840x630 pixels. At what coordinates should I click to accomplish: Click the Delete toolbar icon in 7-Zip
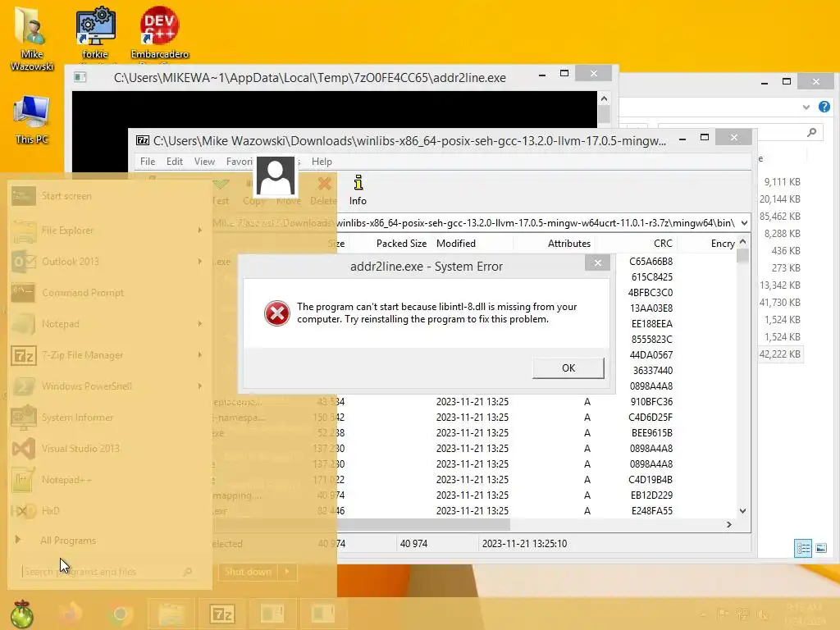pos(323,190)
